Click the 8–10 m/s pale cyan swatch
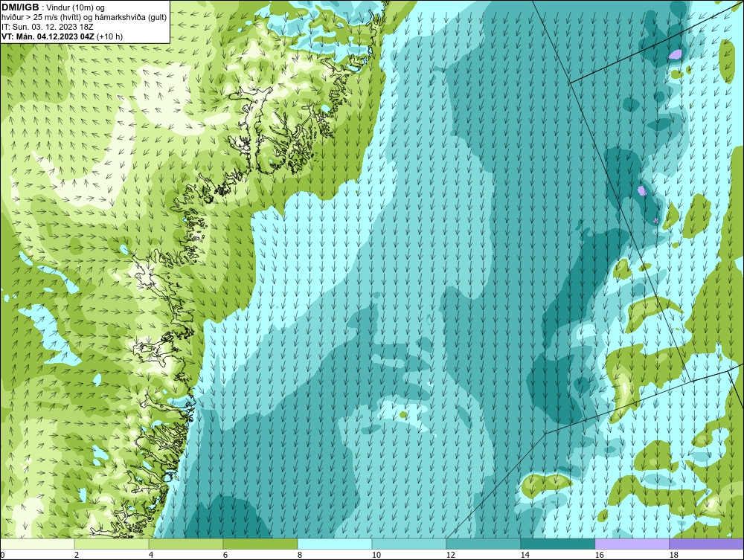744x560 pixels. (x=335, y=544)
